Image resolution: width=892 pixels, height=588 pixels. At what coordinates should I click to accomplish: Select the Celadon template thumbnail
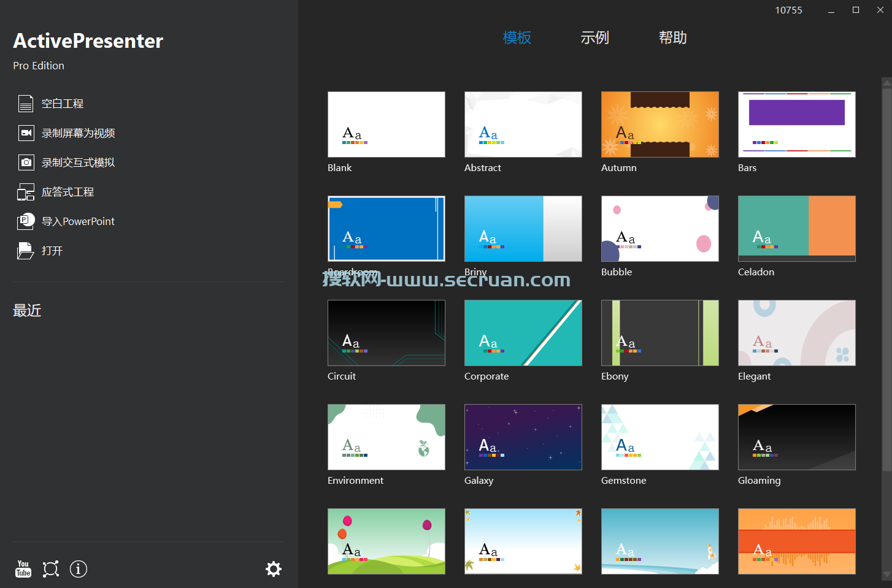click(797, 229)
